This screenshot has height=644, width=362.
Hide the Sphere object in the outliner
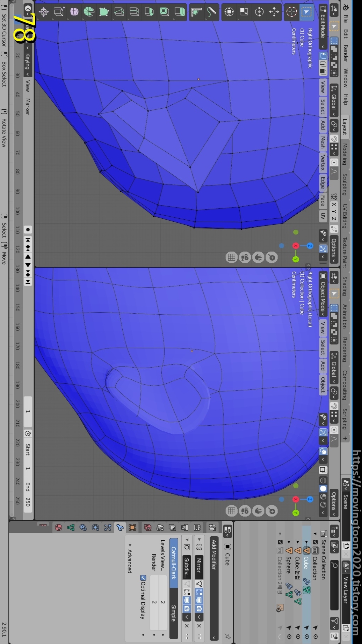289,637
